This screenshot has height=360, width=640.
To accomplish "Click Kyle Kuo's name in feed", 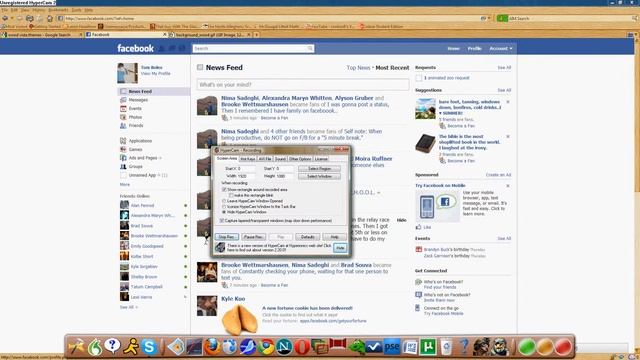I will (233, 299).
